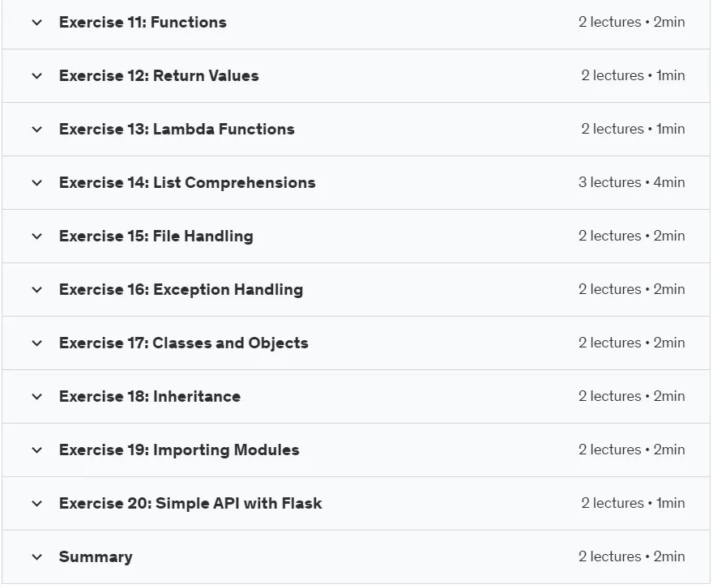Click the Exercise 18: Inheritance heading text

(x=150, y=397)
